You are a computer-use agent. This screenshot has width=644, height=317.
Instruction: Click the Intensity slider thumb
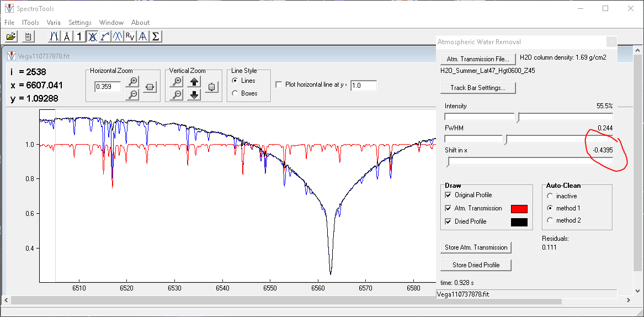pos(517,117)
